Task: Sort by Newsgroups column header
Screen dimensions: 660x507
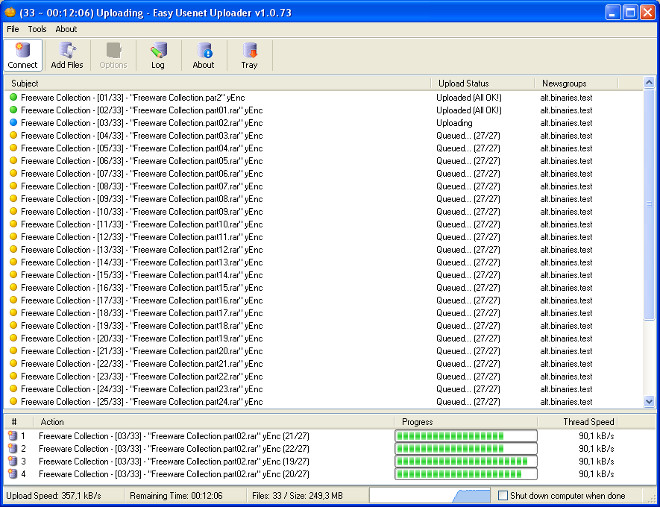Action: point(576,83)
